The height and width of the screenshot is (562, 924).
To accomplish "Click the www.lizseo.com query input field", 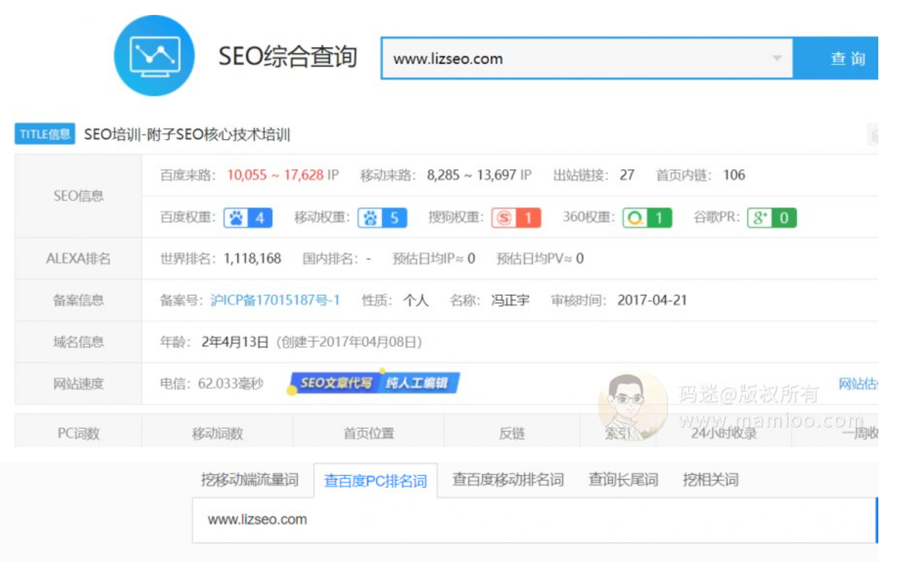I will pos(587,58).
